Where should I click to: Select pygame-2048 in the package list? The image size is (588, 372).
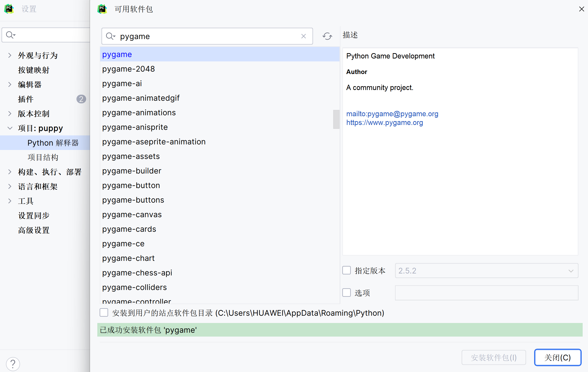220,69
